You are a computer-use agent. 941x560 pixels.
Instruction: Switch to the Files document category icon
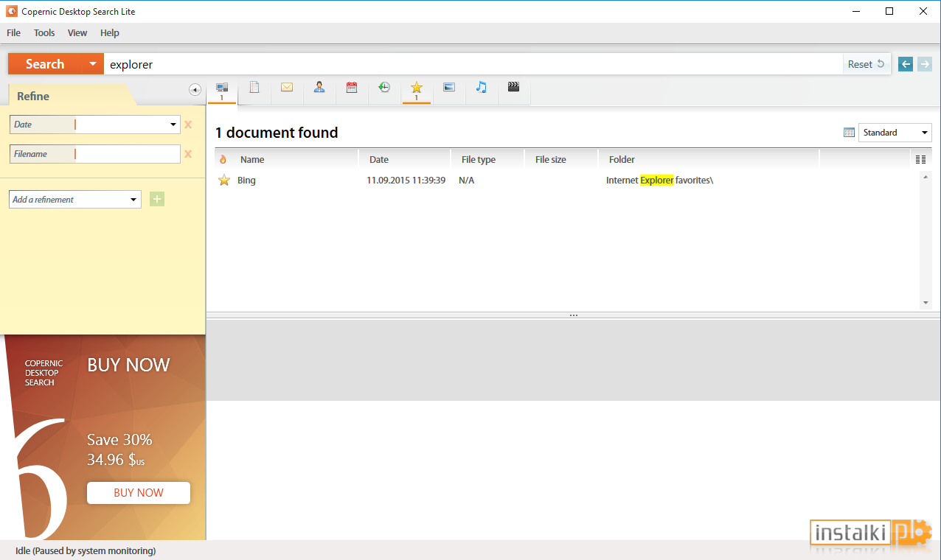[x=254, y=87]
